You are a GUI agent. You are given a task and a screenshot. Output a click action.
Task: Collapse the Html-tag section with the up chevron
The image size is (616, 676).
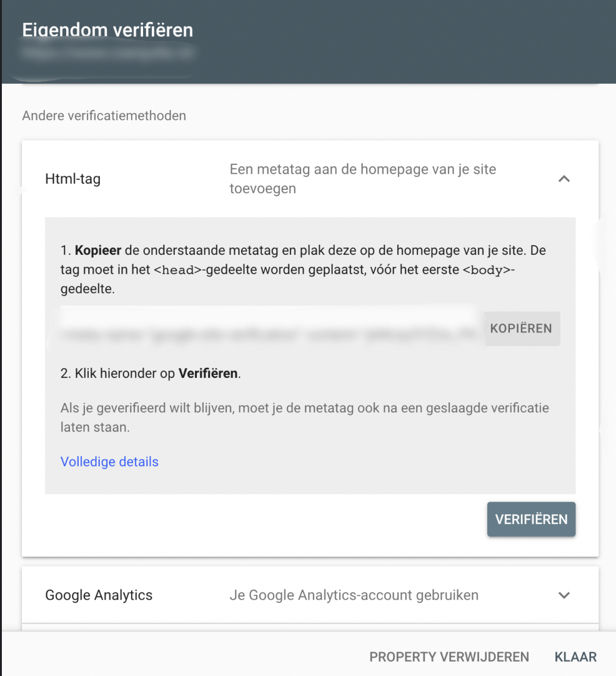click(564, 179)
